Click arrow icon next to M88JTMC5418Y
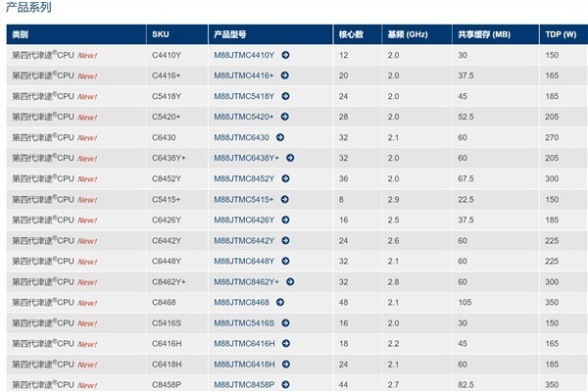588x392 pixels. click(x=285, y=96)
